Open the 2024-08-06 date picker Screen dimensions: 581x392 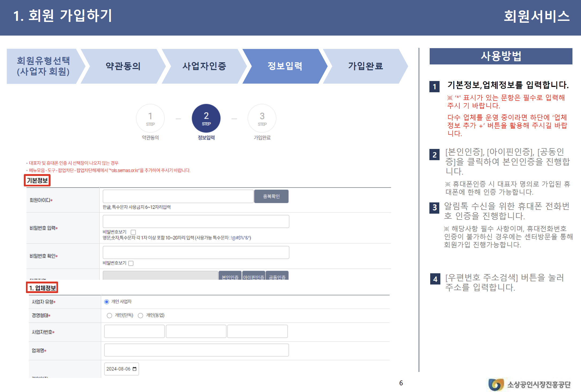[x=118, y=369]
